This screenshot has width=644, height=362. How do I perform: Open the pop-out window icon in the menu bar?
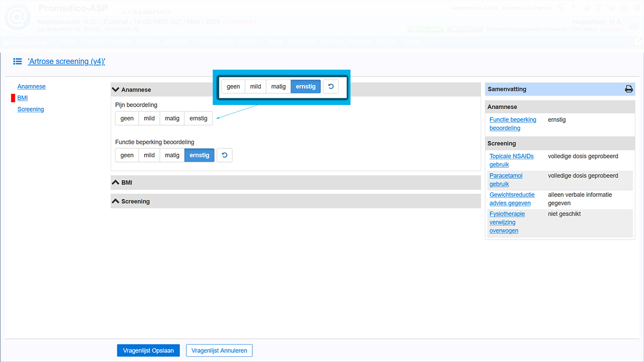tap(637, 42)
